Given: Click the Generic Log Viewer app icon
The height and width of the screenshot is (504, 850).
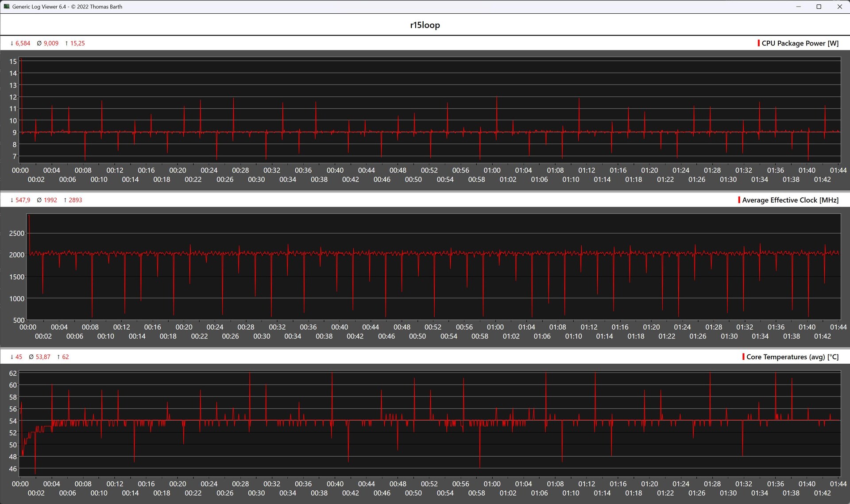Looking at the screenshot, I should (x=7, y=7).
